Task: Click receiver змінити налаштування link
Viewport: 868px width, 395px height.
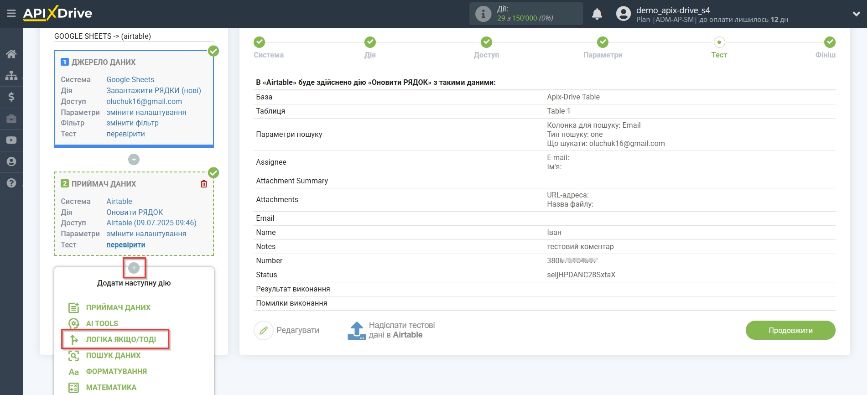Action: tap(146, 234)
